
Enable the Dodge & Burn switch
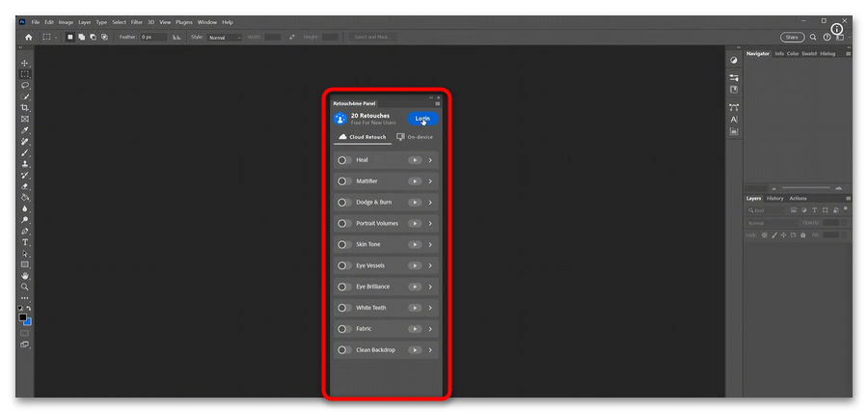pos(344,202)
